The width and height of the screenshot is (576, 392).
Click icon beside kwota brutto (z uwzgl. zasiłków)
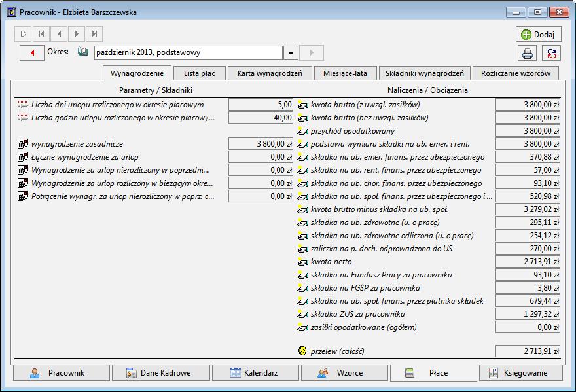[302, 105]
